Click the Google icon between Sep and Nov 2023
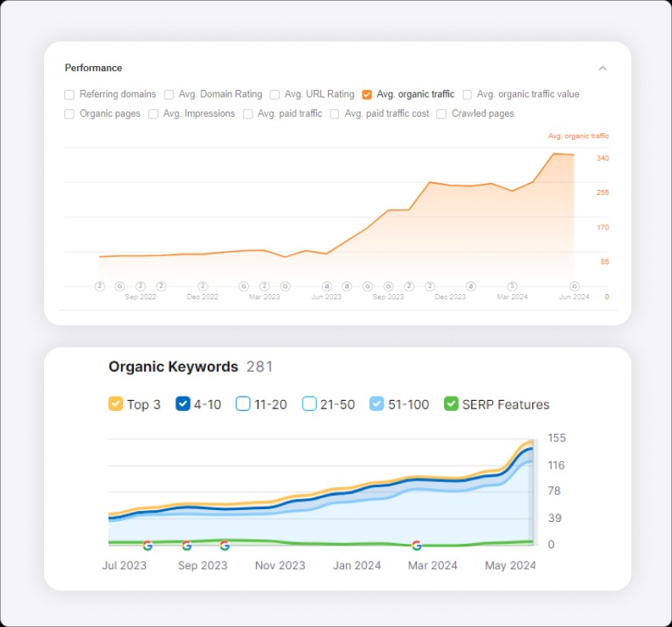The height and width of the screenshot is (627, 672). click(225, 546)
